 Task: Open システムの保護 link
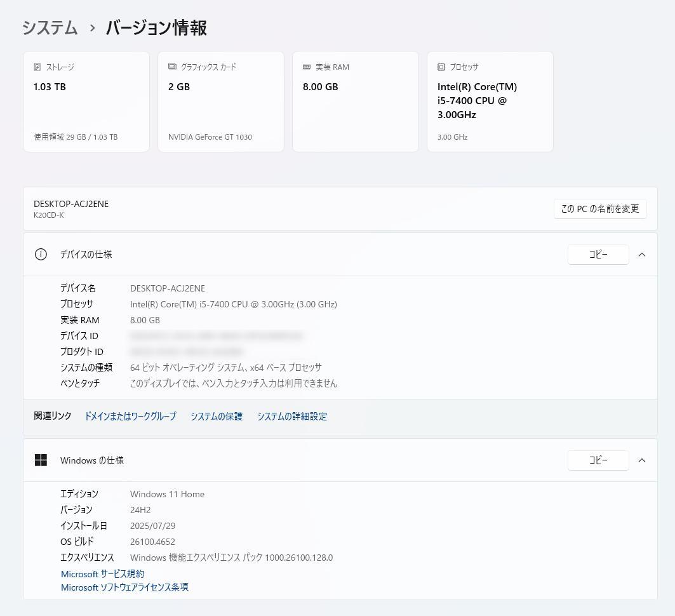(216, 416)
